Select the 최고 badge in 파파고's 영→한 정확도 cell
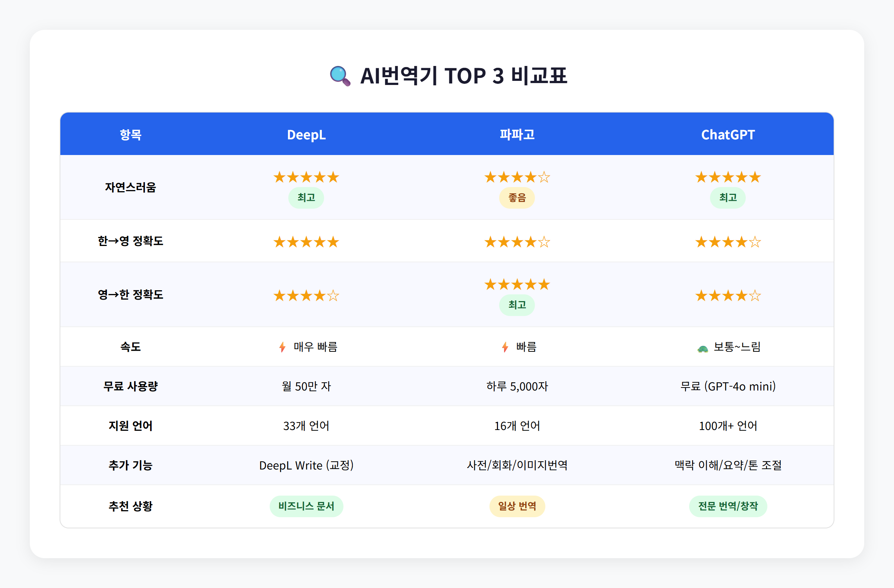894x588 pixels. [517, 305]
